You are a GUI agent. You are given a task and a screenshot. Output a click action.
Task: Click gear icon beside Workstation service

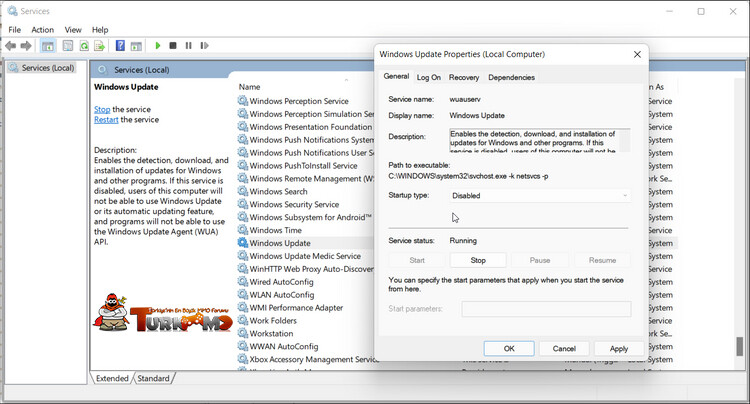click(x=243, y=333)
